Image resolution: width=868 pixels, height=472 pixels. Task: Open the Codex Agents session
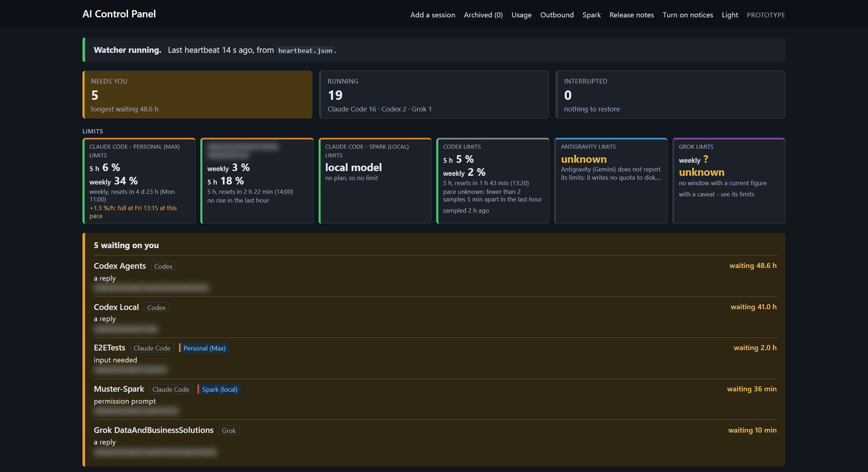click(120, 266)
